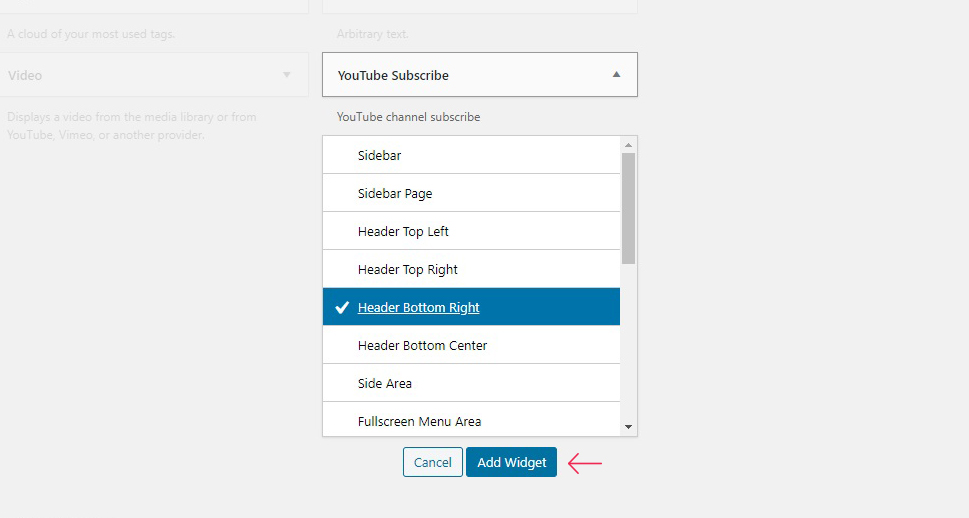Collapse the YouTube Subscribe widget arrow
969x518 pixels.
tap(616, 75)
